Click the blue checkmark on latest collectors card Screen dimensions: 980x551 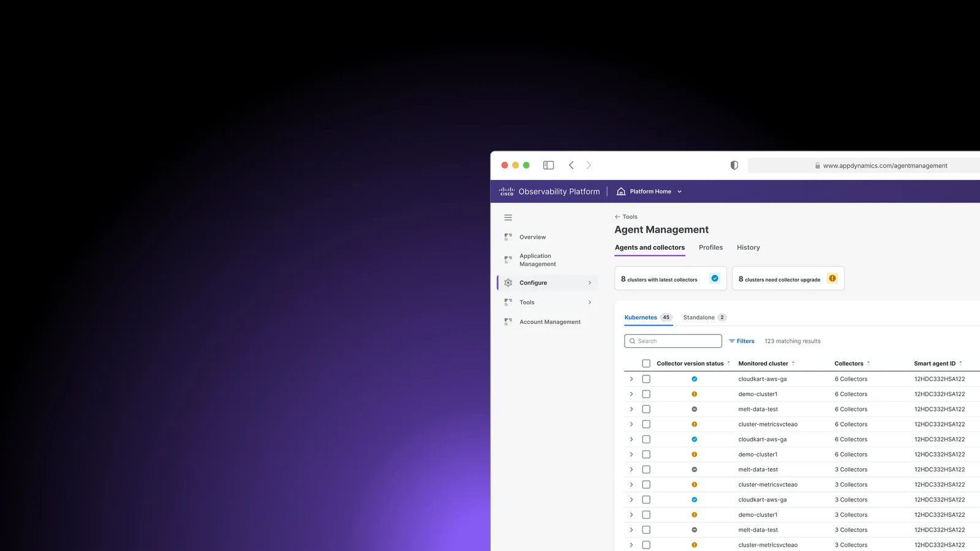point(715,279)
